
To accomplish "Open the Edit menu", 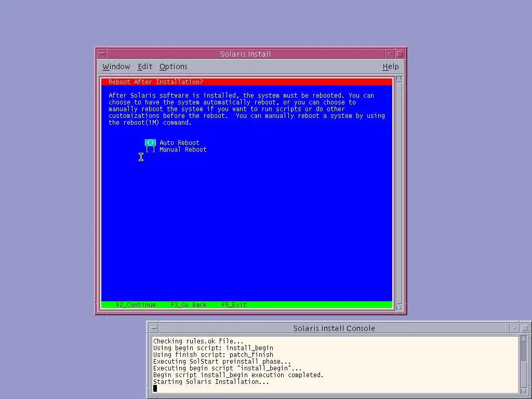I will tap(145, 66).
